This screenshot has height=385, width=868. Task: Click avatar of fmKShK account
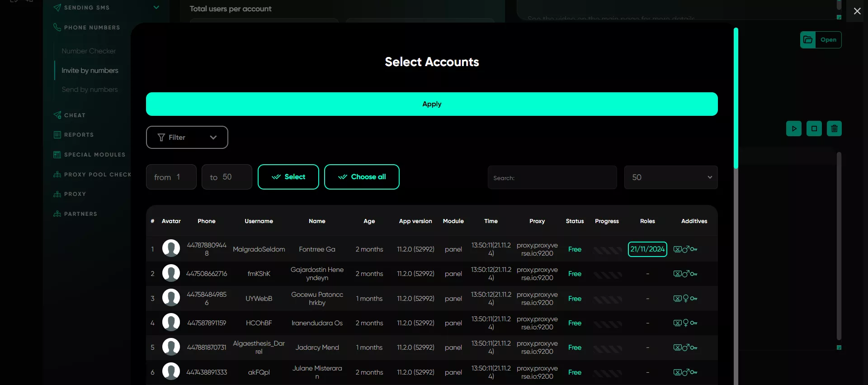[171, 273]
